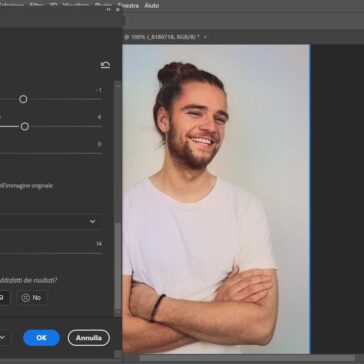Screen dimensions: 364x364
Task: Click the "-1" slider value
Action: [x=98, y=90]
